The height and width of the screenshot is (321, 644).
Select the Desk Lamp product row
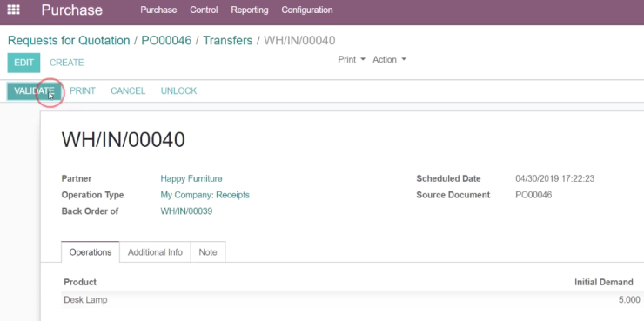(x=352, y=300)
